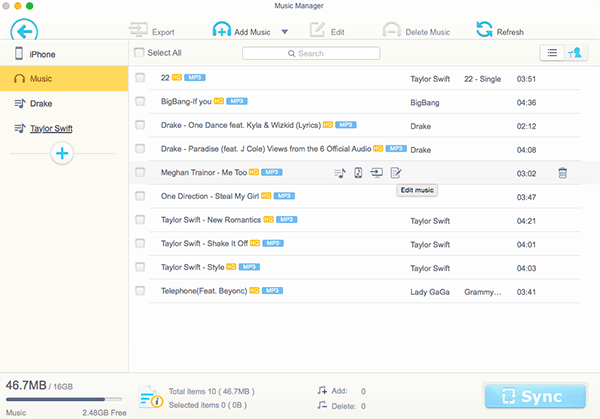Click the '04:36' duration of BigBang

526,103
